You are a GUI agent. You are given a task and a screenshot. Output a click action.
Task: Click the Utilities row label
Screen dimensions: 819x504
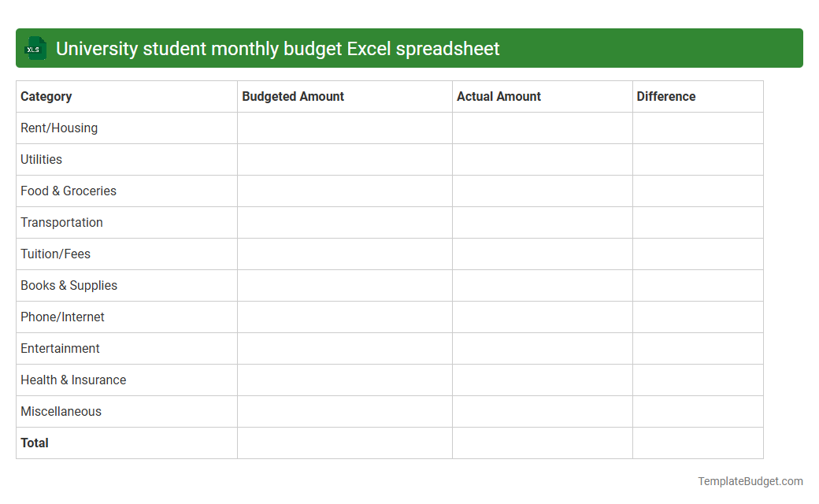41,159
